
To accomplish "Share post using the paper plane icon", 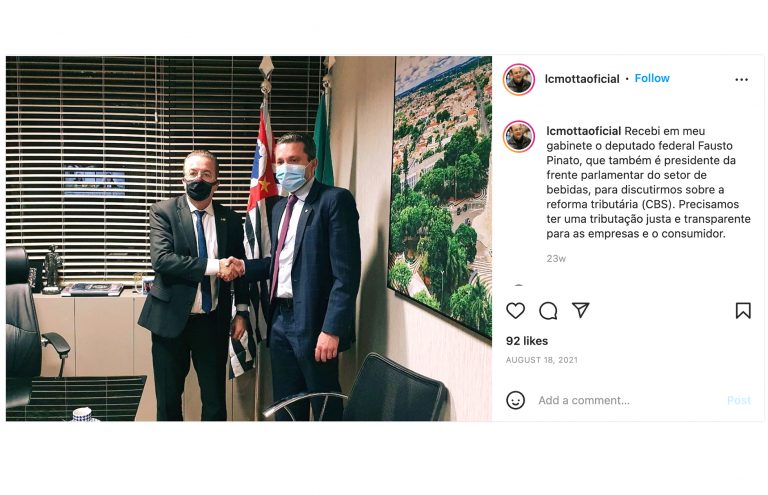I will (580, 310).
